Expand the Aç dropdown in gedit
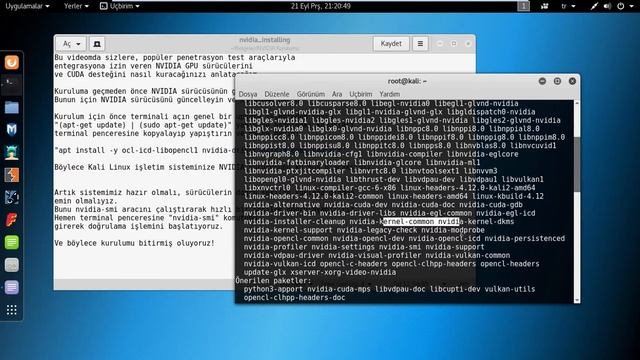640x360 pixels. coord(72,44)
